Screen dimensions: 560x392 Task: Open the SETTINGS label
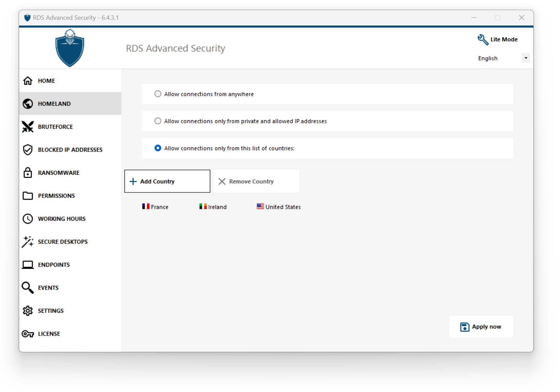coord(51,311)
